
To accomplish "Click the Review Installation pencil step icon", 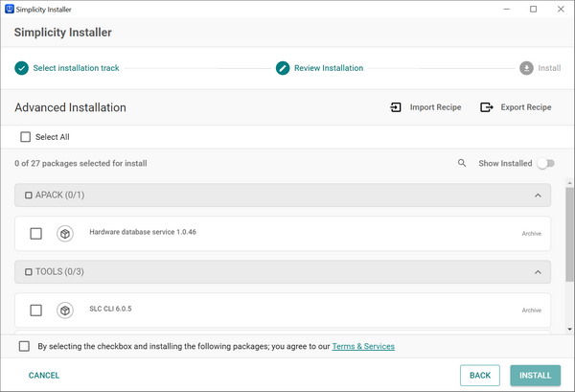I will (x=283, y=68).
